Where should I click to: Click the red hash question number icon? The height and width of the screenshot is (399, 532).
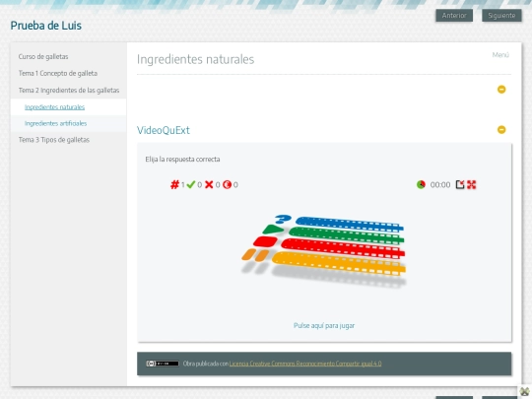(174, 184)
